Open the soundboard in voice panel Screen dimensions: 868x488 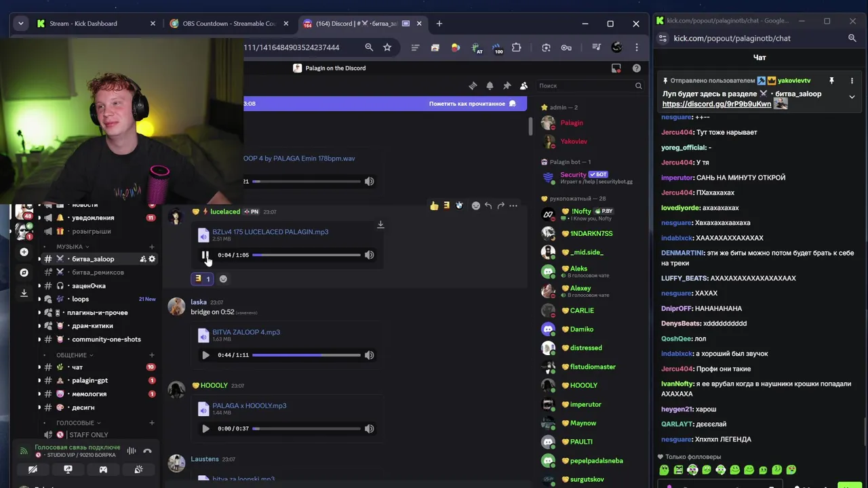click(x=138, y=469)
